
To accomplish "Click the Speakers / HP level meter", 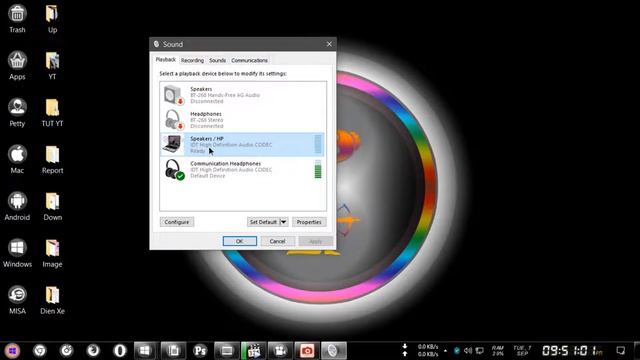I will point(318,144).
